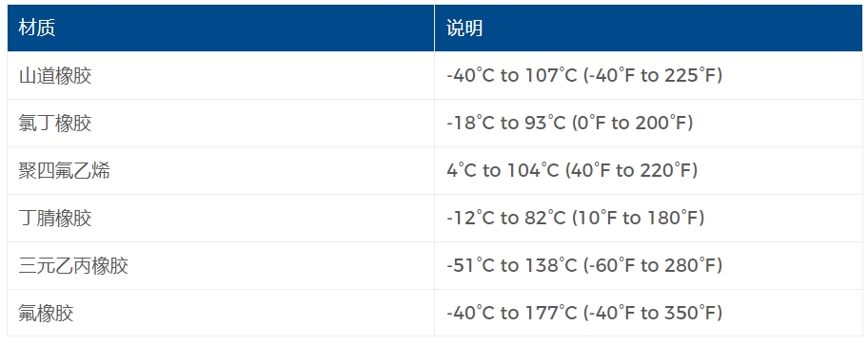The height and width of the screenshot is (345, 868).
Task: Click the -51°C to 138°C temperature cell
Action: [648, 266]
